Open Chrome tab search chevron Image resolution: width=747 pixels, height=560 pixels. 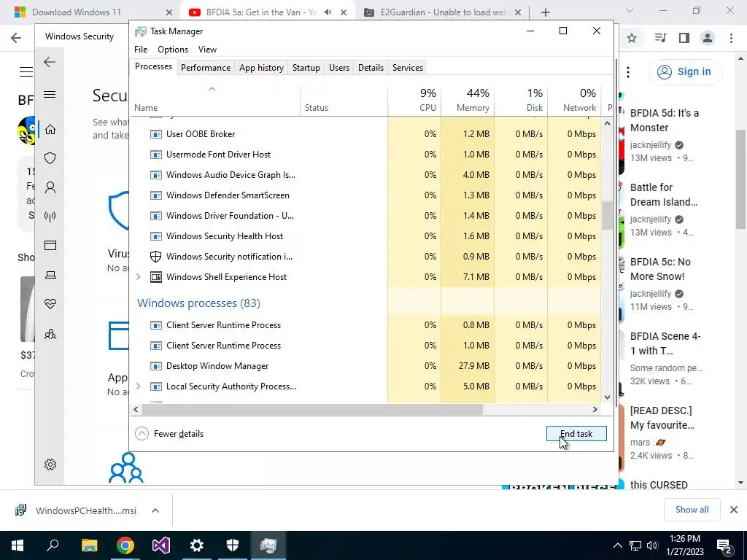[x=630, y=10]
